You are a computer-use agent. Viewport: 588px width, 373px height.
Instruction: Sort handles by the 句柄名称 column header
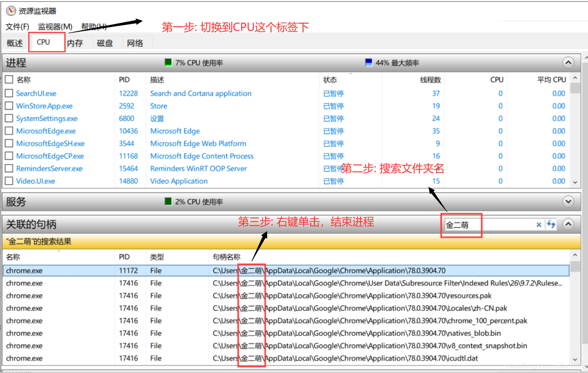pos(227,257)
